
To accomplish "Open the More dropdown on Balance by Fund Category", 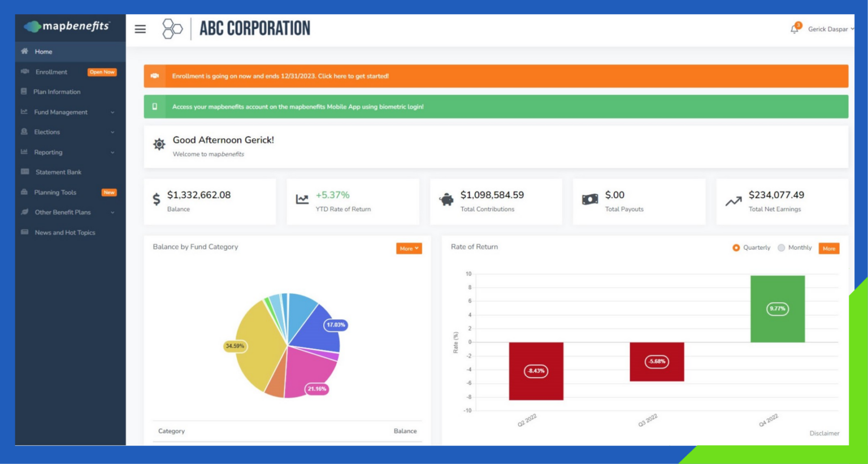I will coord(409,248).
